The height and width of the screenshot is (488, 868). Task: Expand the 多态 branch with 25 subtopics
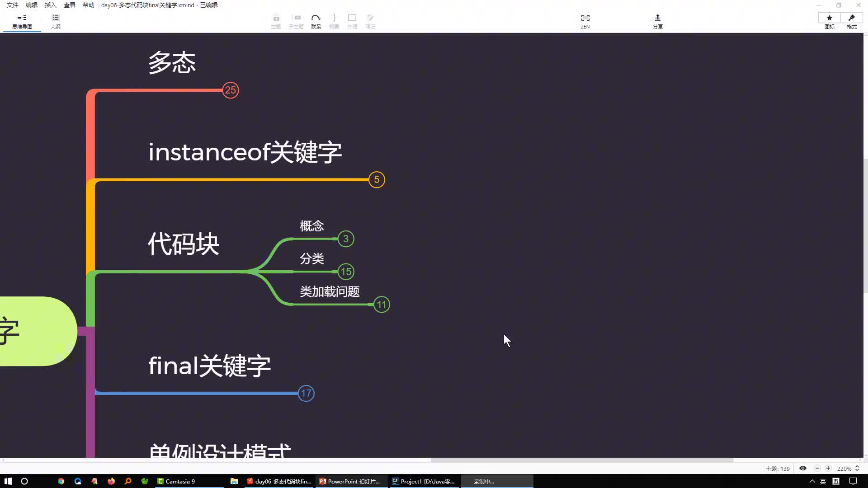pyautogui.click(x=231, y=90)
